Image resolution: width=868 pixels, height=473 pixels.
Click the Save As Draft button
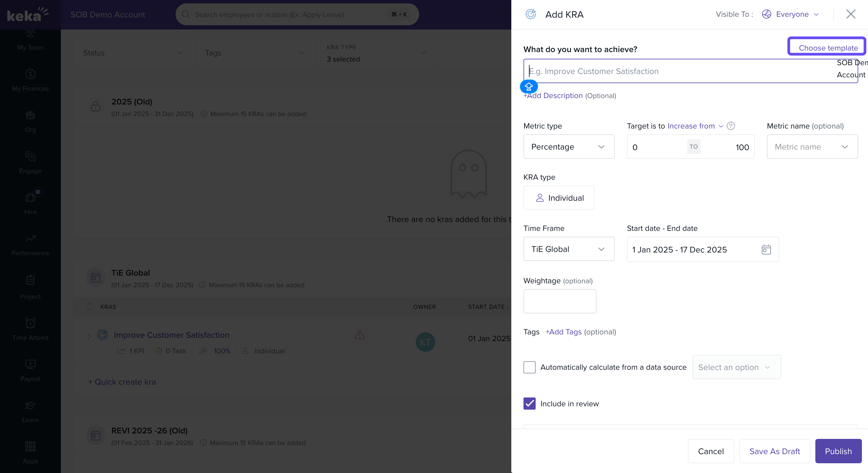pos(774,451)
